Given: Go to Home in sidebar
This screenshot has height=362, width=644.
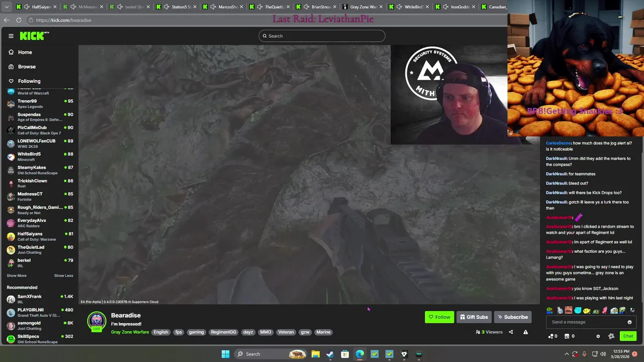Looking at the screenshot, I should pyautogui.click(x=25, y=52).
